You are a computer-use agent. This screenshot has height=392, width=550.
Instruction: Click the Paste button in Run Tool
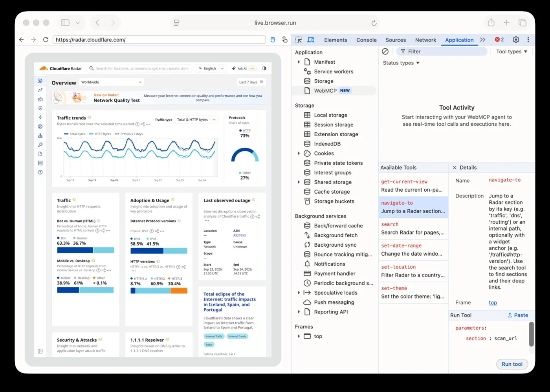[518, 315]
